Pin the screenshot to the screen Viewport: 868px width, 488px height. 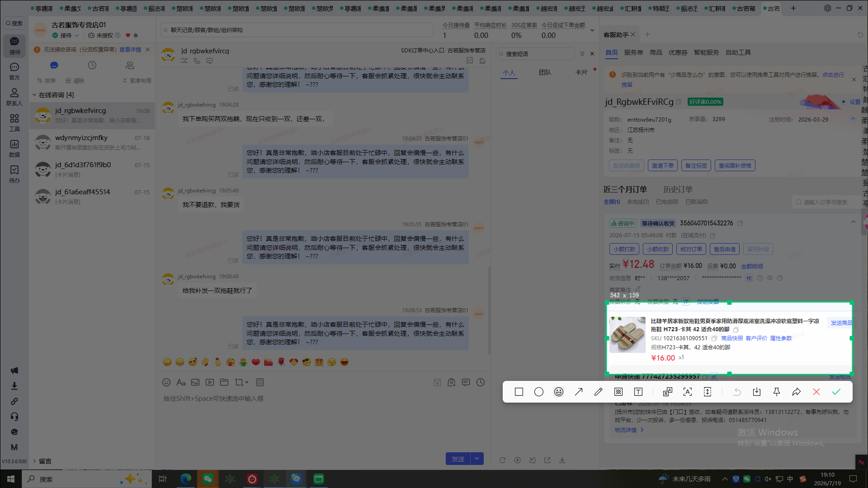(x=777, y=392)
